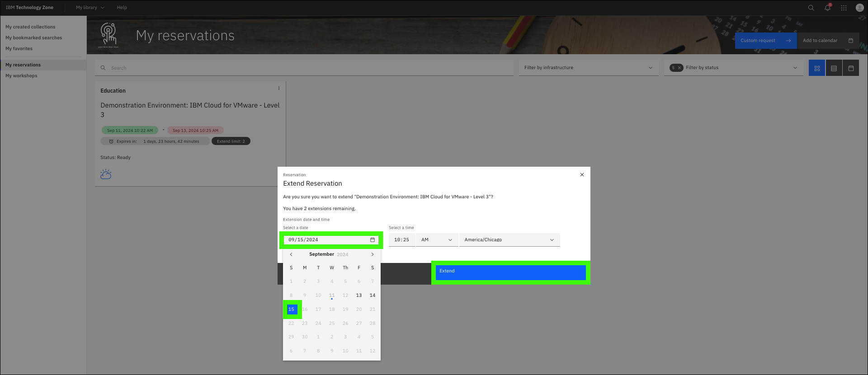Open the Help menu
The width and height of the screenshot is (868, 375).
tap(122, 8)
